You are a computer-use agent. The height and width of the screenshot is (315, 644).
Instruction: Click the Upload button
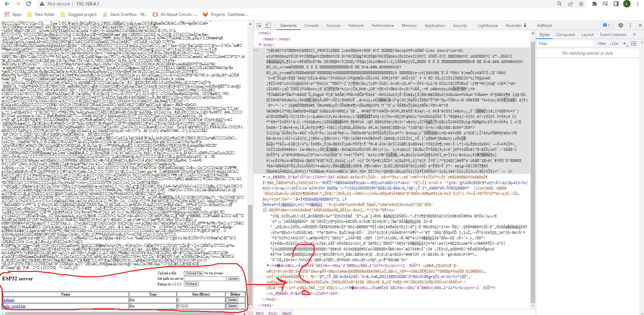pyautogui.click(x=233, y=279)
